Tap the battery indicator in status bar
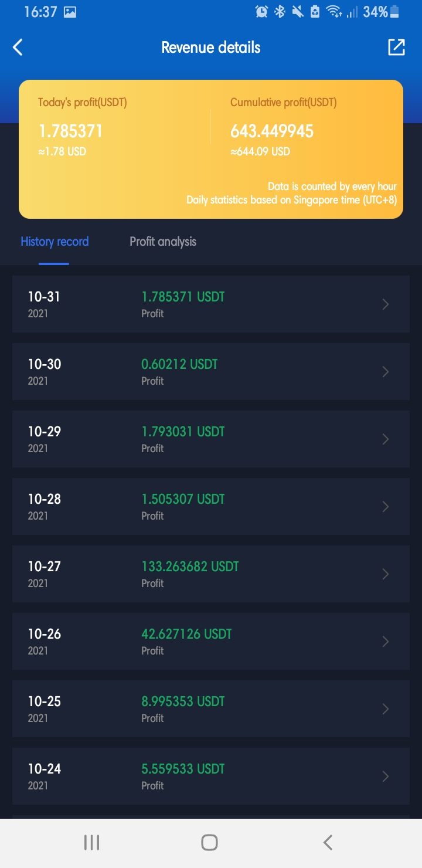 click(394, 11)
